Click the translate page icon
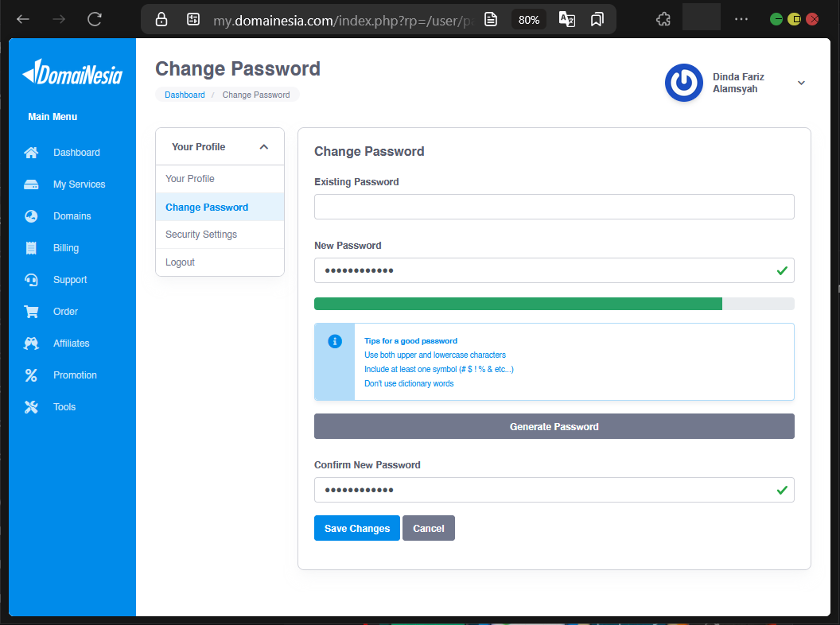Screen dimensions: 840x625 click(567, 20)
